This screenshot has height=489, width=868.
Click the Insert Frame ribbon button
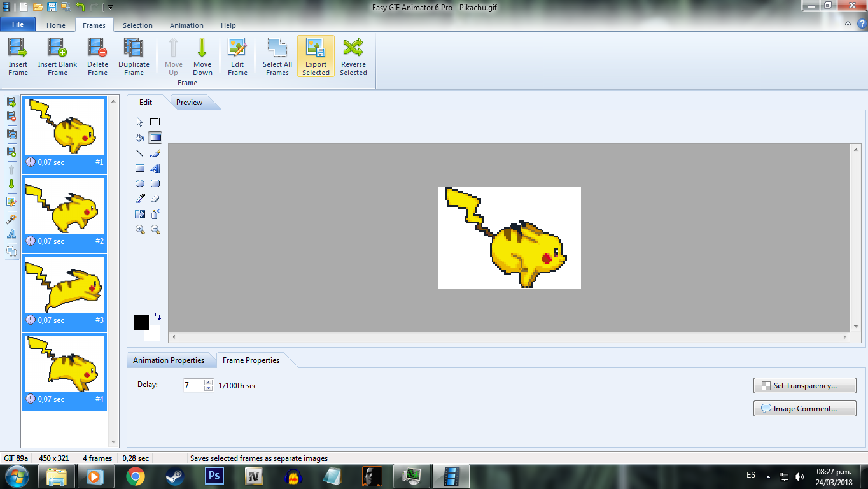[x=18, y=57]
